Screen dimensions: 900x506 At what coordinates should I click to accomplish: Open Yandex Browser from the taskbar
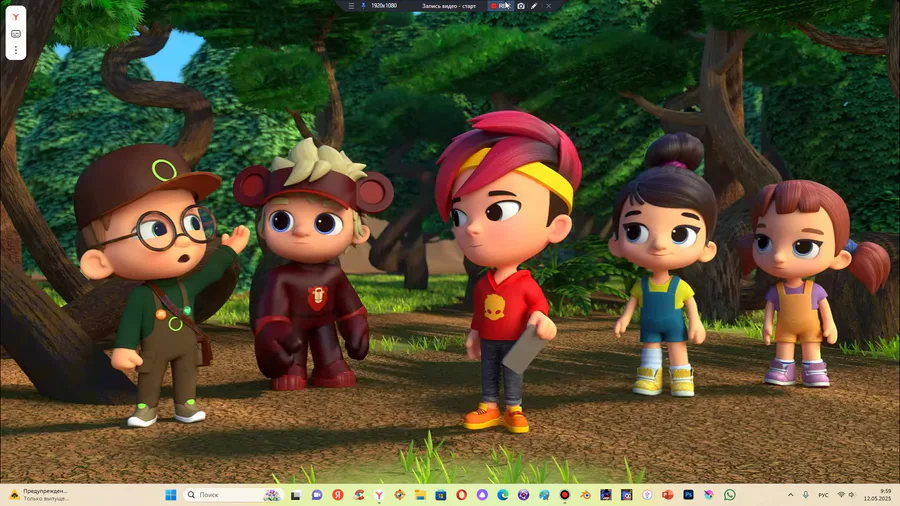click(x=379, y=495)
